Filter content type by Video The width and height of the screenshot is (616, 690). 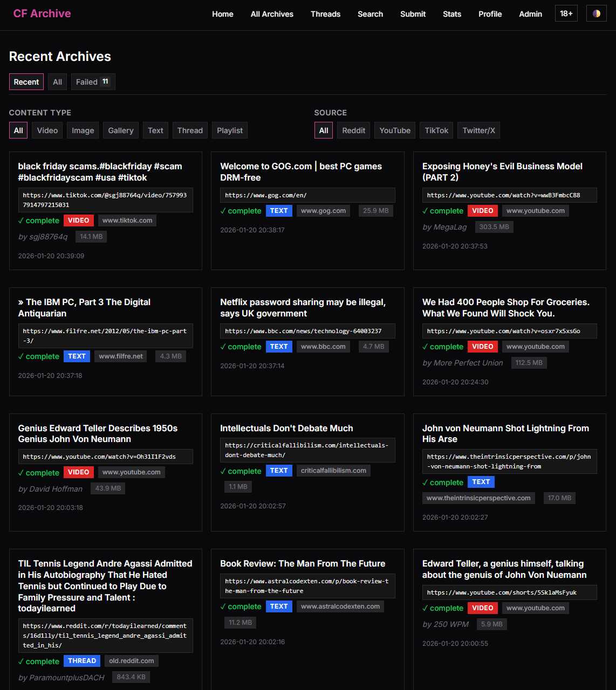(x=47, y=130)
